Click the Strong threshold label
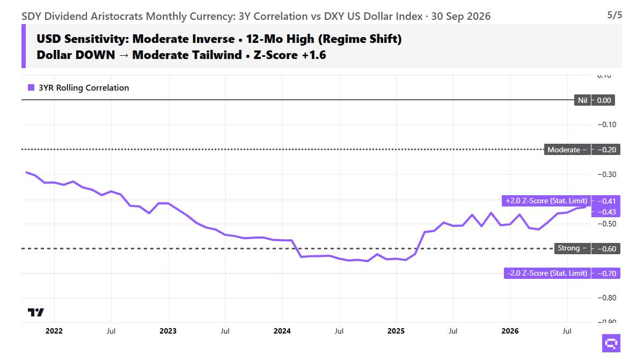 click(572, 248)
